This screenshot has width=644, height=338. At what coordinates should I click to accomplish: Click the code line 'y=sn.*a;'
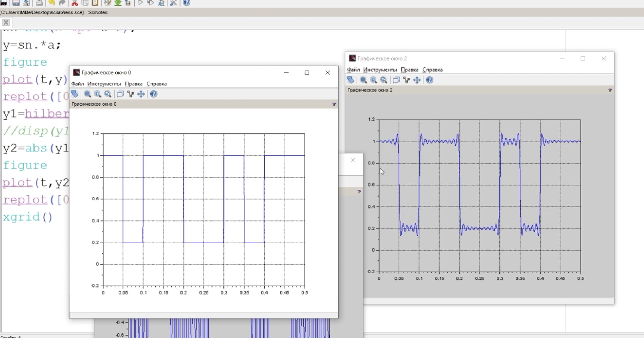(x=32, y=45)
